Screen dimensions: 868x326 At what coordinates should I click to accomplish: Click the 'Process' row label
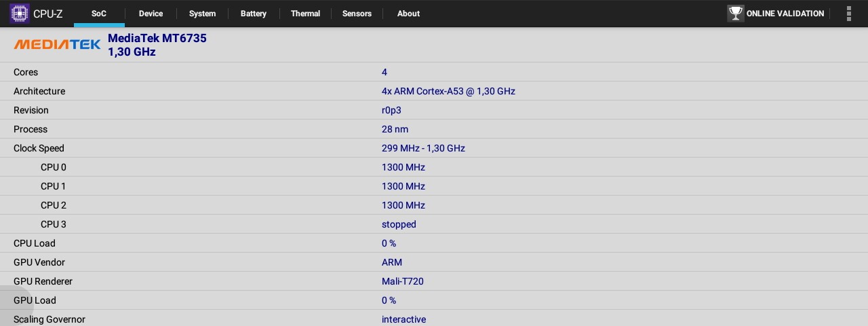pos(31,129)
